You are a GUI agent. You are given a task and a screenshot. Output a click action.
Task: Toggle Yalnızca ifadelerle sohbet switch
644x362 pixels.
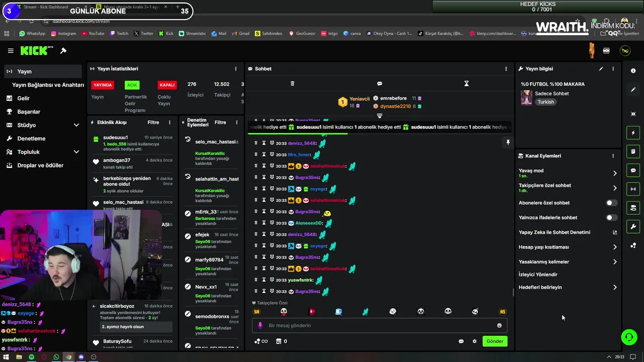point(611,218)
